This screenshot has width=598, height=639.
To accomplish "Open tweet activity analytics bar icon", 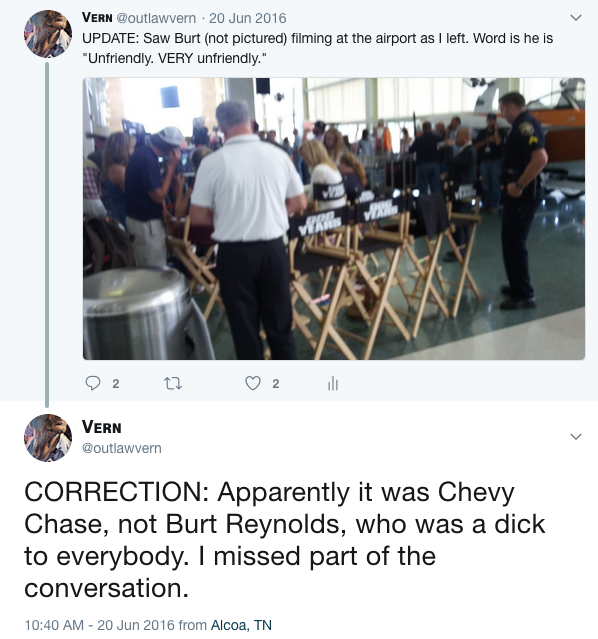I will coord(333,383).
